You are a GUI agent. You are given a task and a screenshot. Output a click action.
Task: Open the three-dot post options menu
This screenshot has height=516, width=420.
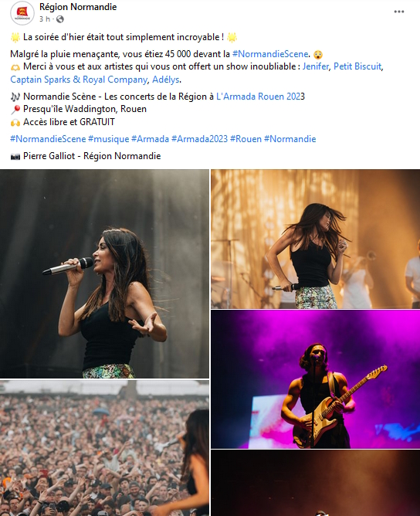click(x=398, y=12)
